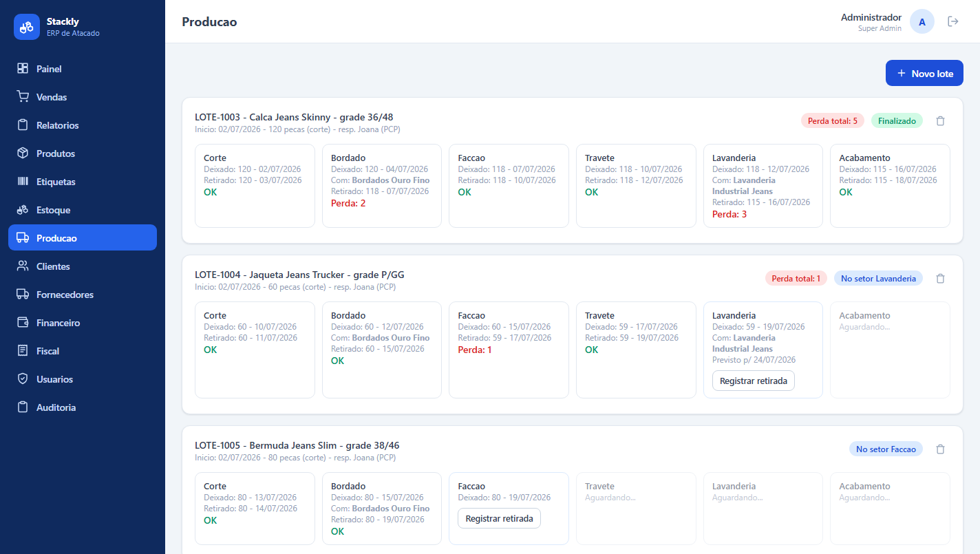The height and width of the screenshot is (554, 980).
Task: Select the Bordado stage card of LOTE-1004
Action: coord(382,350)
